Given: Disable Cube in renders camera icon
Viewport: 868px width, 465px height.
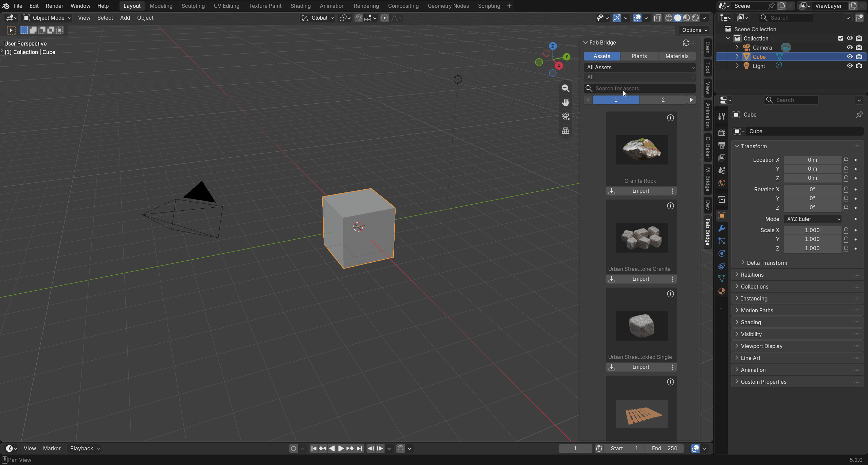Looking at the screenshot, I should [859, 57].
